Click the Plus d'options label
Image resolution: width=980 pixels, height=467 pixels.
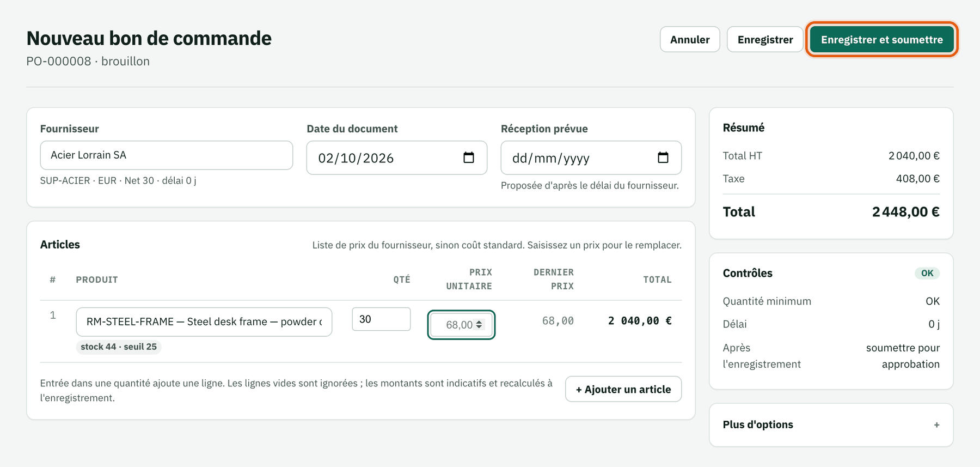pos(758,424)
